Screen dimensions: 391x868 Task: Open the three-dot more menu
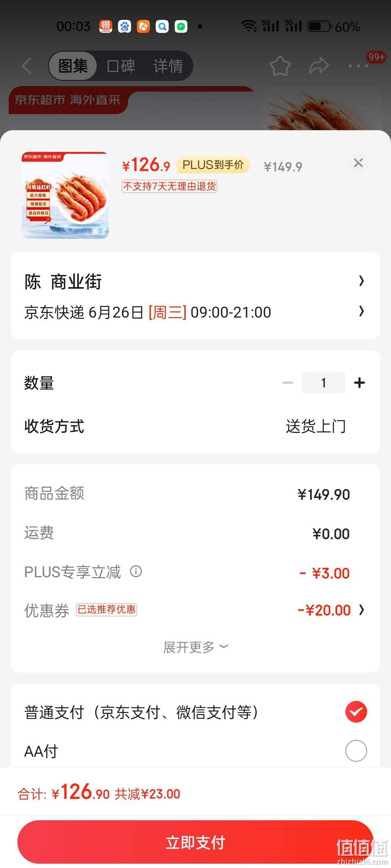tap(358, 66)
